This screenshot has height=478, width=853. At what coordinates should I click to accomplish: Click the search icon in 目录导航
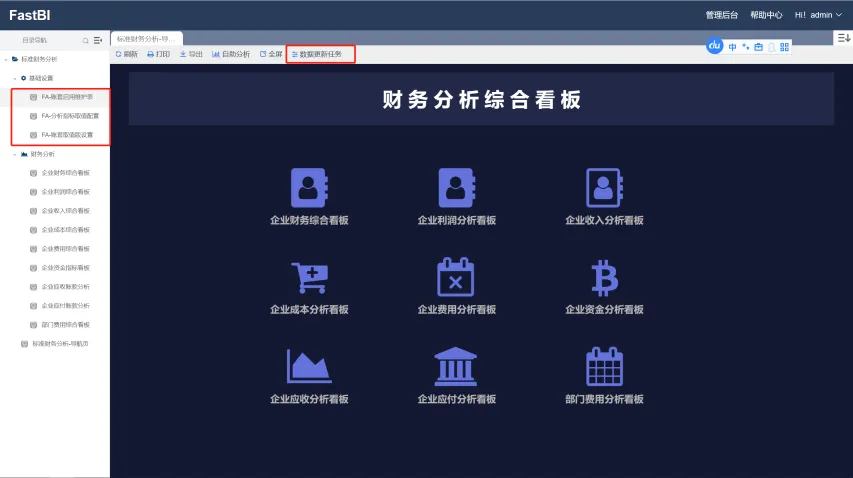tap(85, 40)
